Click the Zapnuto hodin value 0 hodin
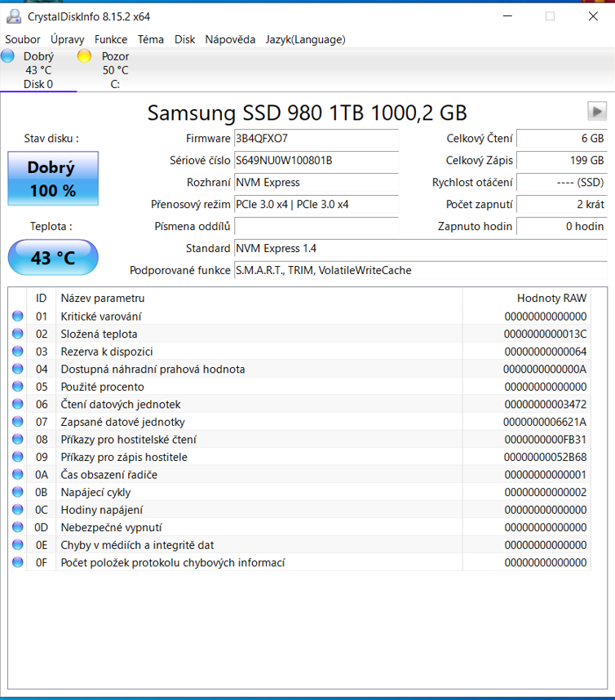 point(561,226)
